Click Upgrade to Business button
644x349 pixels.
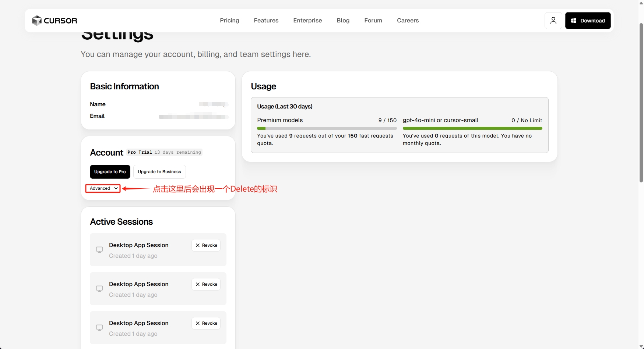point(159,172)
